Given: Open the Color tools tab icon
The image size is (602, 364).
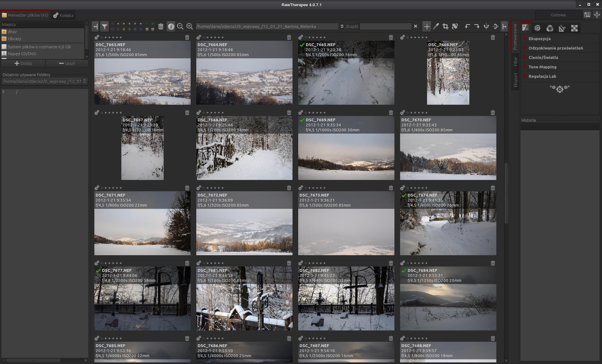Looking at the screenshot, I should (x=550, y=28).
